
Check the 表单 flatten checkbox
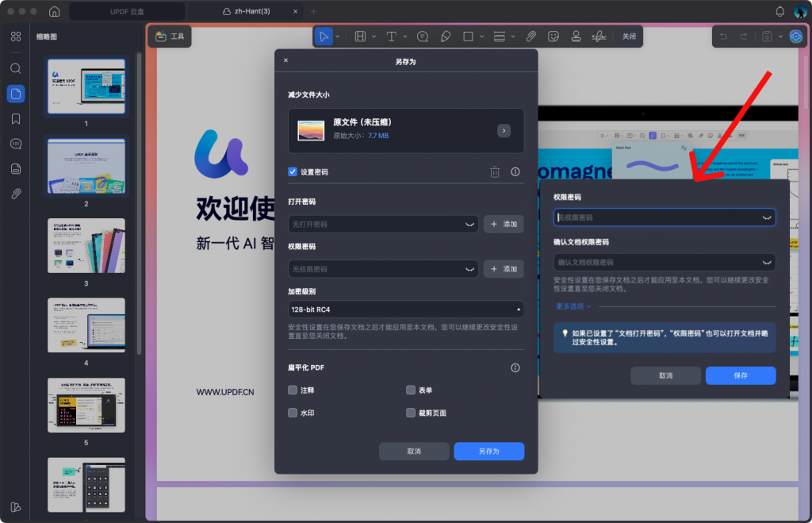click(411, 390)
